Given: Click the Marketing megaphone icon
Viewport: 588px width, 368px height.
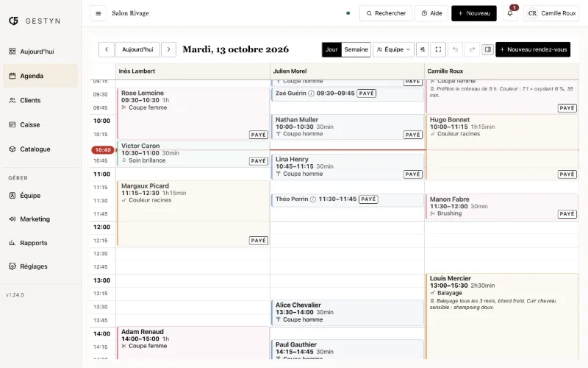Looking at the screenshot, I should (12, 219).
